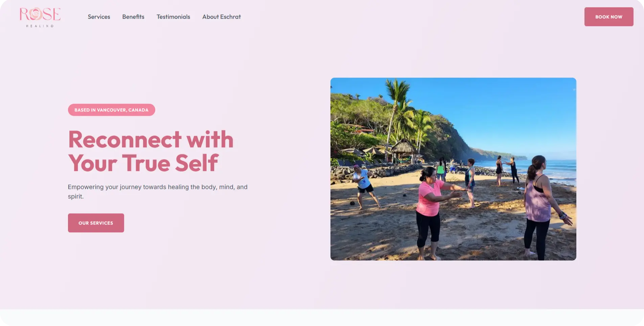The height and width of the screenshot is (326, 644).
Task: Click the Reconnect with Your True Self heading
Action: tap(151, 151)
